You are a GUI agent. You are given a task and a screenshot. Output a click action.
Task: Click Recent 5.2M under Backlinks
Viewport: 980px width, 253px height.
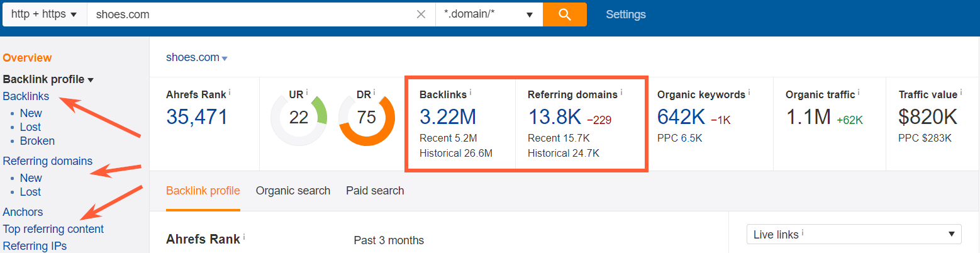(449, 138)
